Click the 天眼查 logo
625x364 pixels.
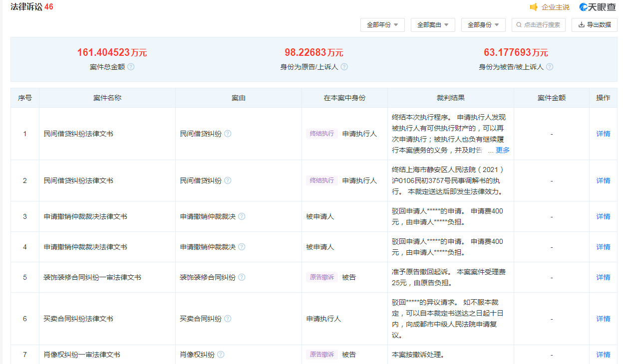point(598,7)
